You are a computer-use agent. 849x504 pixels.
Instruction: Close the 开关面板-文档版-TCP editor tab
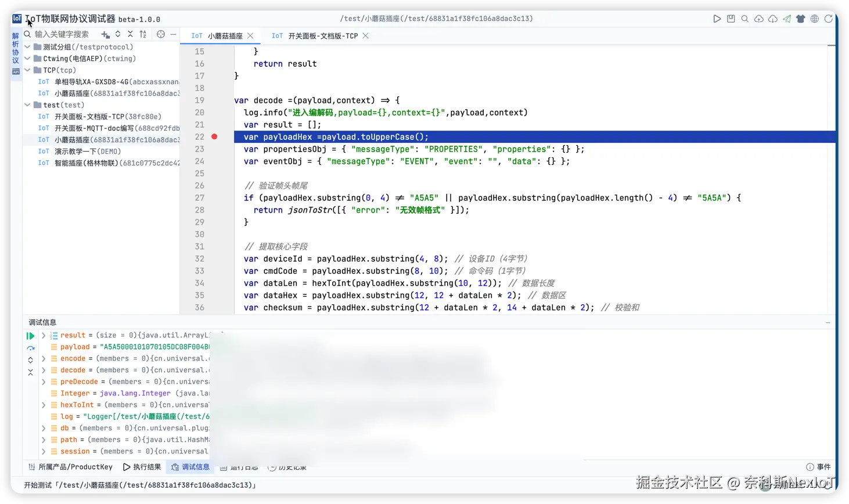click(x=365, y=36)
